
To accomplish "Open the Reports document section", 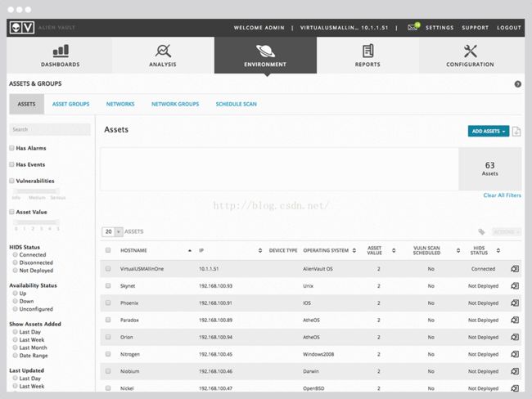I will (367, 56).
